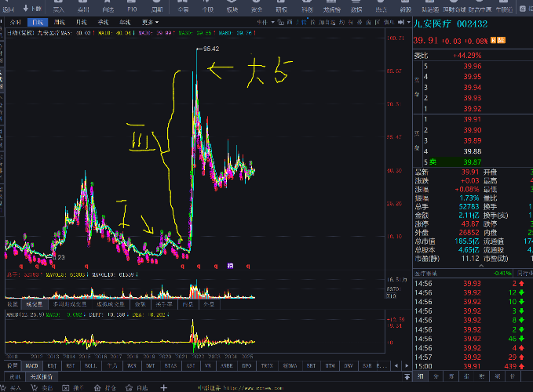Screen dimensions: 533x392
Task: Click the 区 range statistics icon in chart toolbar
Action: click(x=378, y=23)
